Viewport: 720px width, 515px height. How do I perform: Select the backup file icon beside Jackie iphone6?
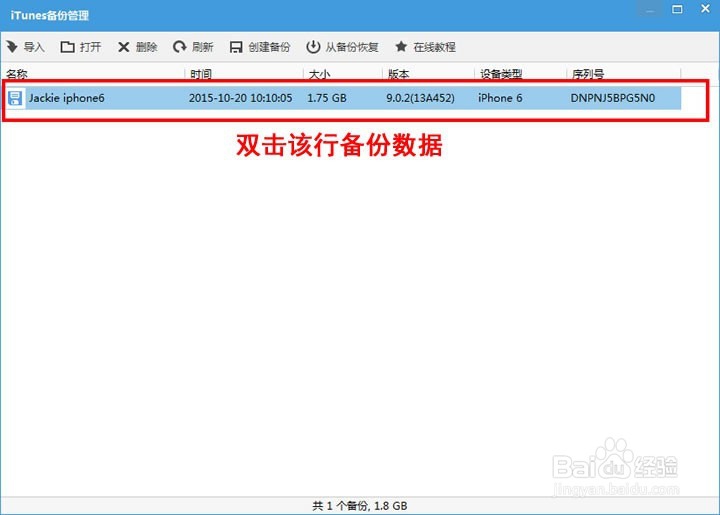(15, 98)
